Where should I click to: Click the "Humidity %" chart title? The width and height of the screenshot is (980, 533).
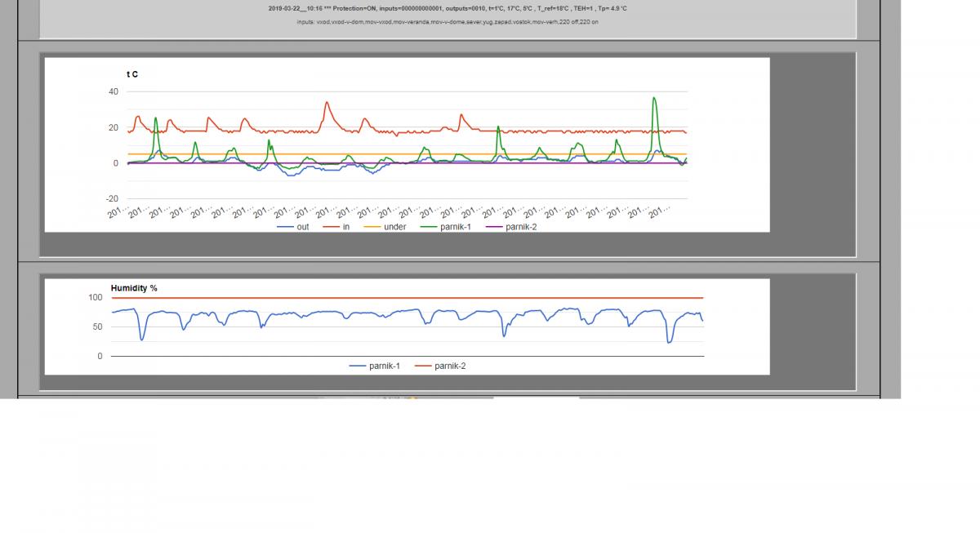(x=134, y=288)
